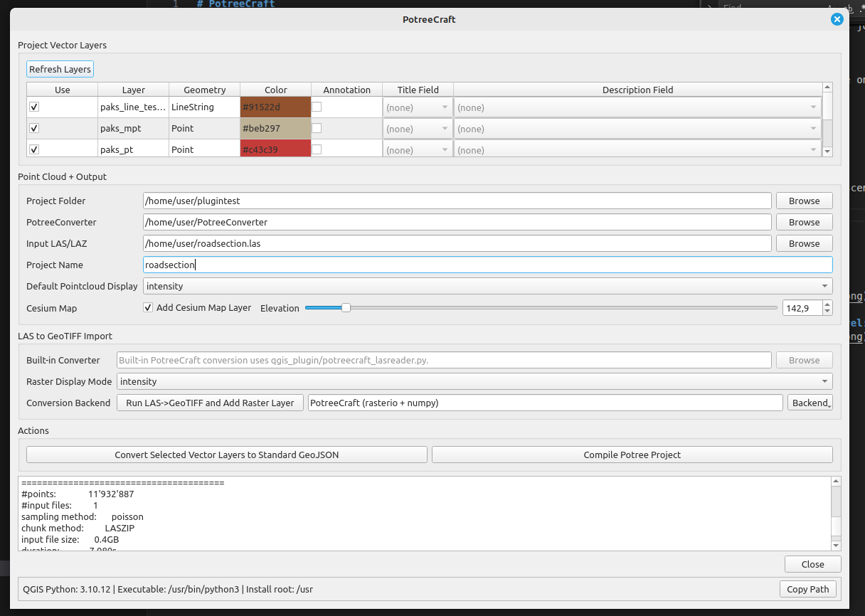Run LAS->GeoTIFF and Add Raster Layer

(x=210, y=403)
